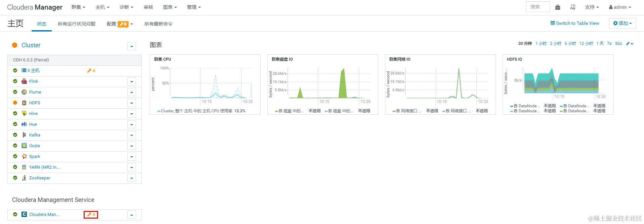Open the Spark row actions dropdown
This screenshot has height=224, width=644.
tap(132, 157)
